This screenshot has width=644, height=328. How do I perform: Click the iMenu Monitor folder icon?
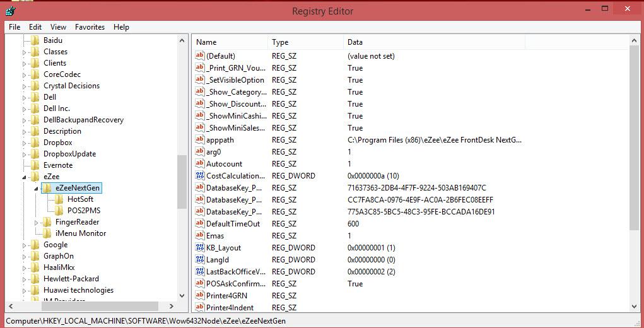pos(47,233)
